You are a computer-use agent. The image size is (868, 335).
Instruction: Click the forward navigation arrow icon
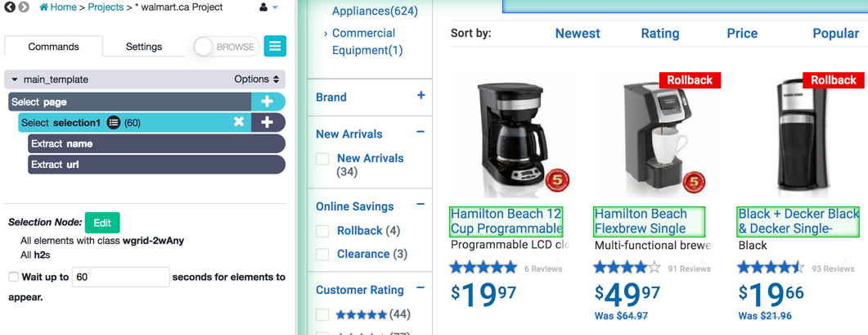[24, 7]
